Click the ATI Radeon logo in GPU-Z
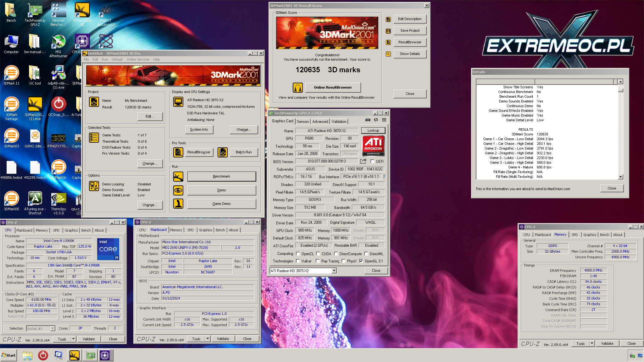This screenshot has width=644, height=362. pyautogui.click(x=373, y=146)
